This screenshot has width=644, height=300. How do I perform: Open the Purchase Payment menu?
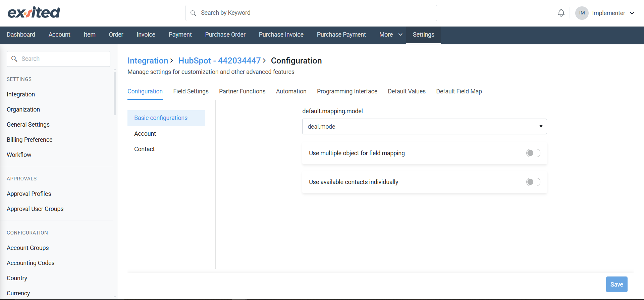point(341,35)
